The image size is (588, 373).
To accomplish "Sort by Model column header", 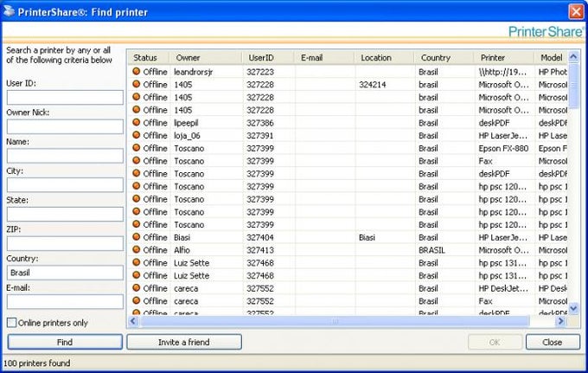I will click(552, 57).
